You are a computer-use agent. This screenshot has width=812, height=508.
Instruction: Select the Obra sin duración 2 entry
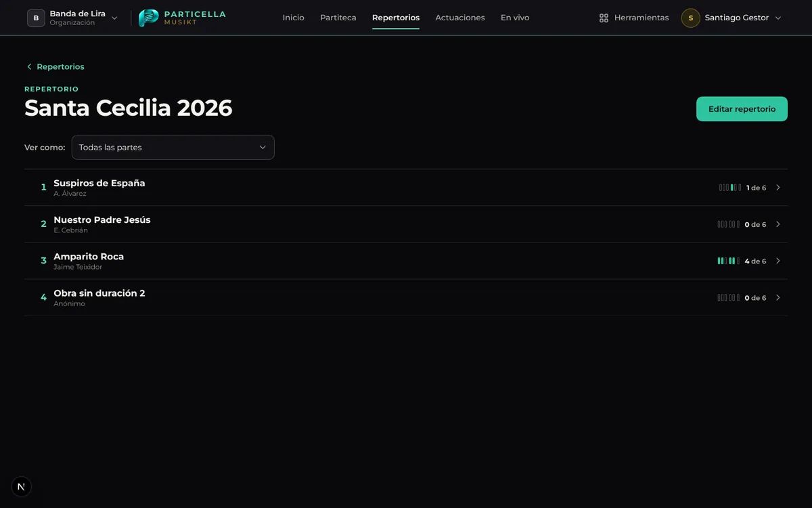point(406,297)
